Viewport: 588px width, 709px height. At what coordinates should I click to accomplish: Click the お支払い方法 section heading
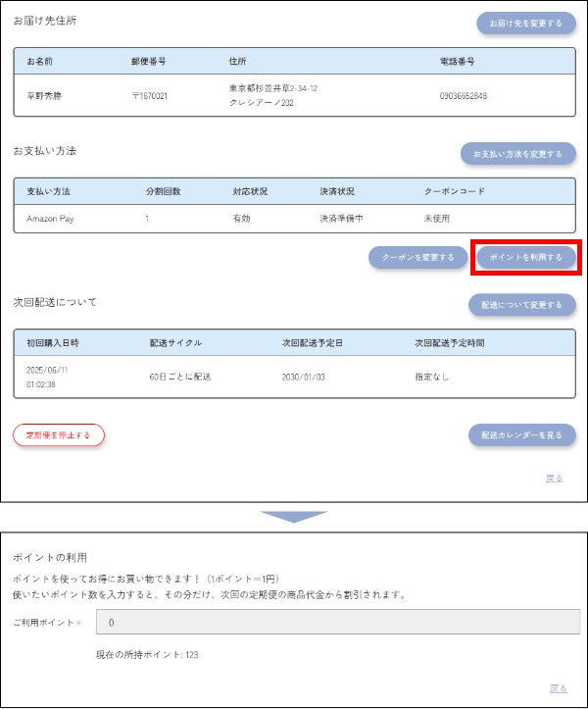(x=45, y=151)
